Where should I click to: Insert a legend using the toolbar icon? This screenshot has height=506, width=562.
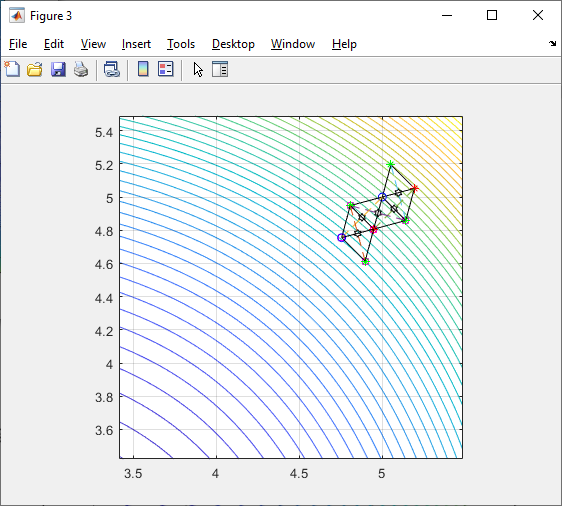166,69
